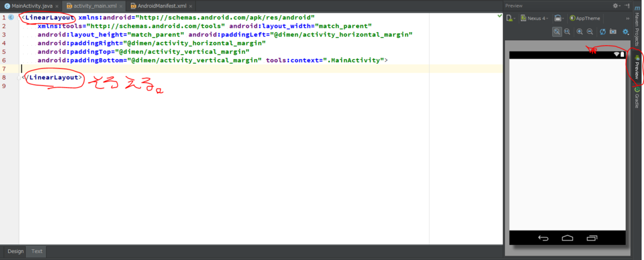The image size is (644, 260).
Task: Select the activity_main.xml editor tab
Action: pos(92,6)
